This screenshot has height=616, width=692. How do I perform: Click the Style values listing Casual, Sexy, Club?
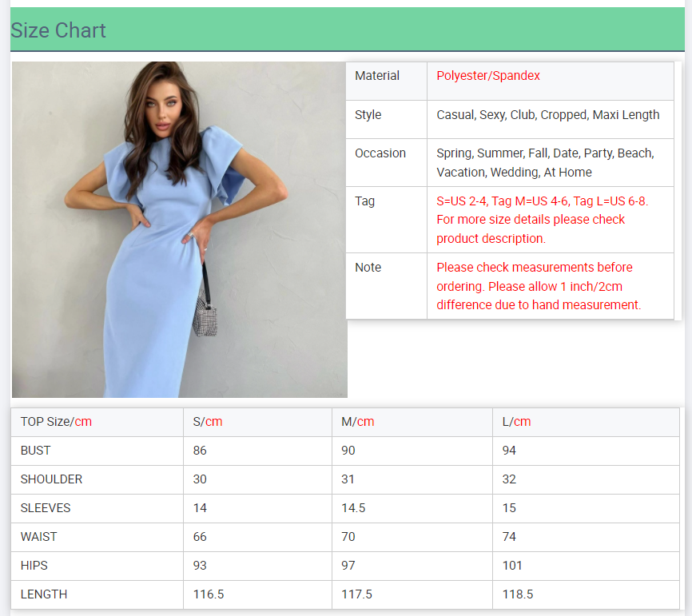point(547,115)
